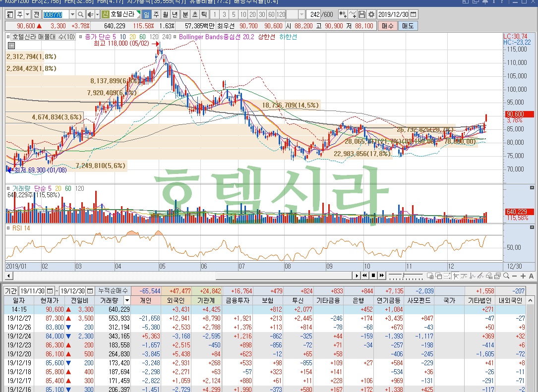This screenshot has height=392, width=538.
Task: Click the grid table icon under 호텔신라 매물대
Action: (11, 46)
